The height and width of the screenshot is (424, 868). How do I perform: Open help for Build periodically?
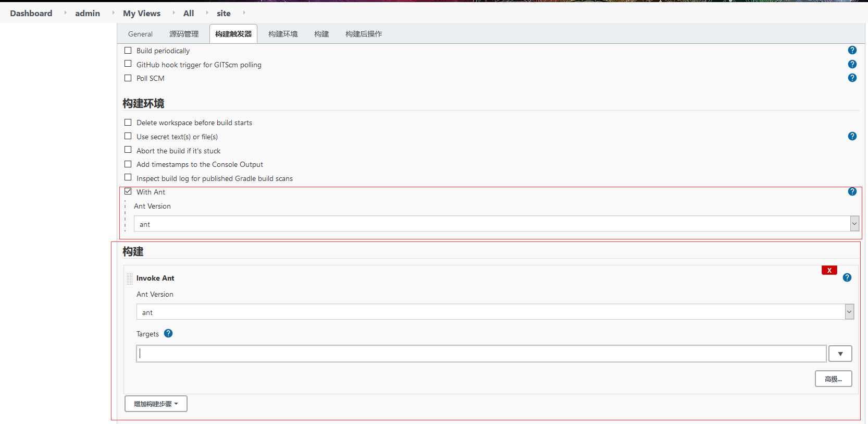click(852, 50)
